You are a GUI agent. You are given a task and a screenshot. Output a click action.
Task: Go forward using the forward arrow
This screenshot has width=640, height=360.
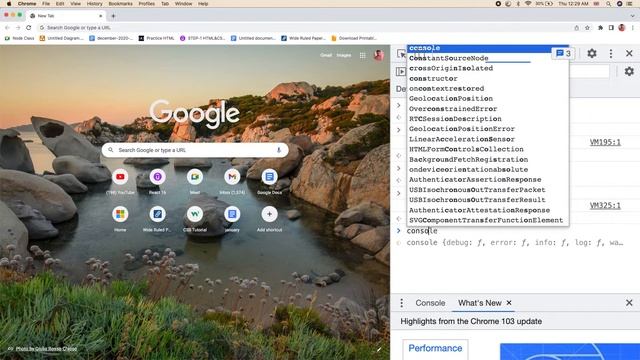[x=18, y=28]
